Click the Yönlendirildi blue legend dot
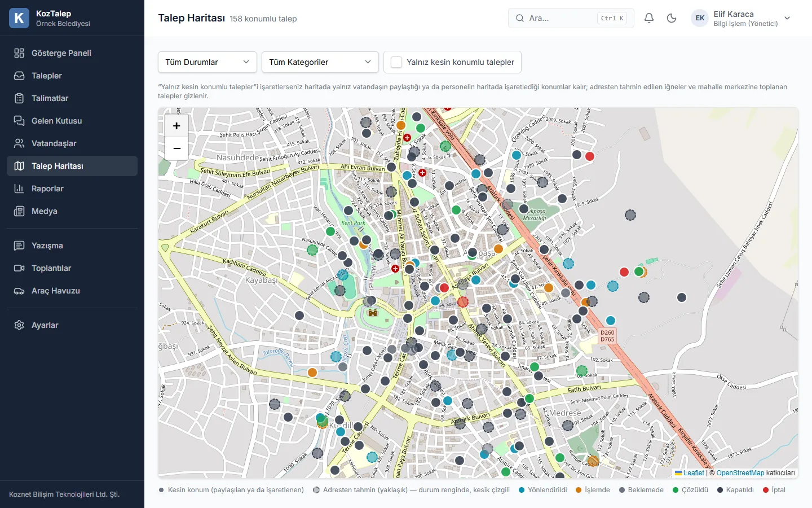The image size is (812, 508). tap(522, 490)
